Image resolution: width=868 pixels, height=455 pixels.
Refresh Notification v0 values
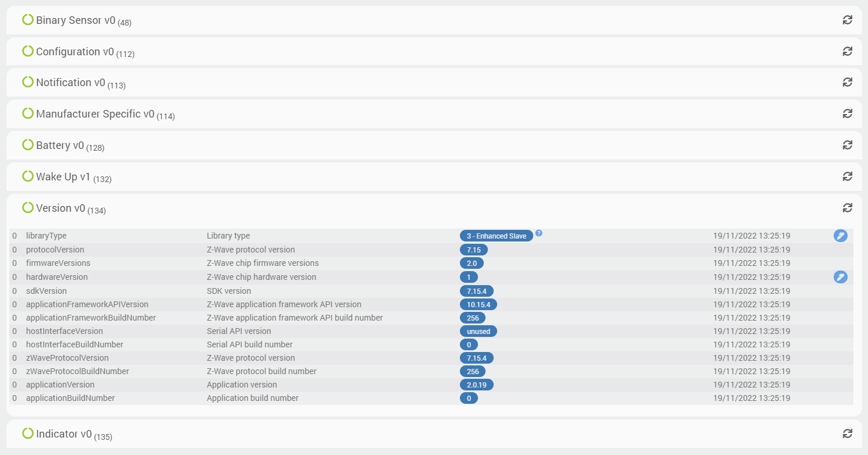847,82
